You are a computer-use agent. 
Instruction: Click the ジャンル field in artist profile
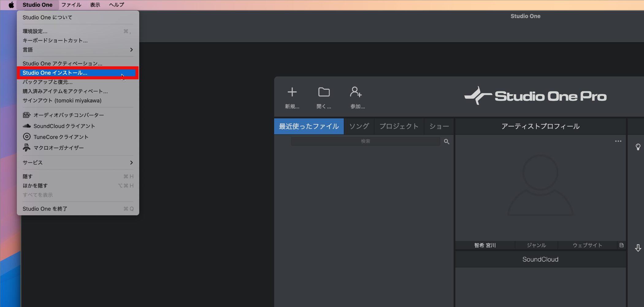(536, 245)
